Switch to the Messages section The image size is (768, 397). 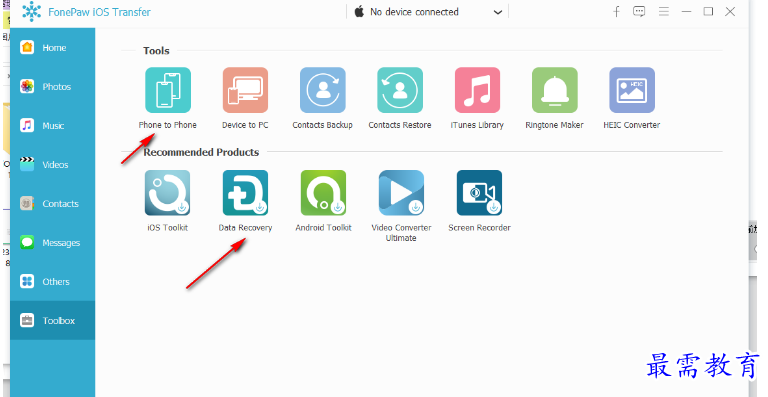[x=52, y=243]
